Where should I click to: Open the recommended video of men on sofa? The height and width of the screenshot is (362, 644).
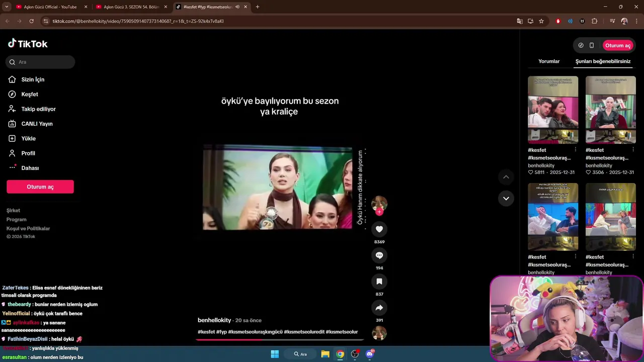pos(553,217)
